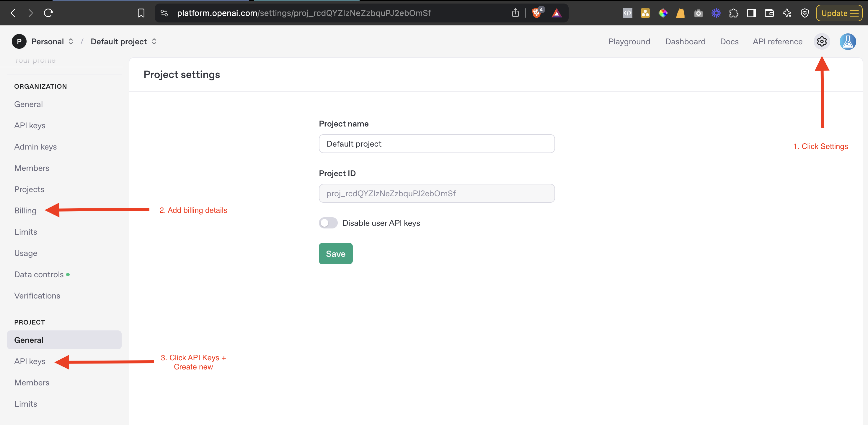The width and height of the screenshot is (868, 425).
Task: Open the browser Update menu
Action: 839,13
